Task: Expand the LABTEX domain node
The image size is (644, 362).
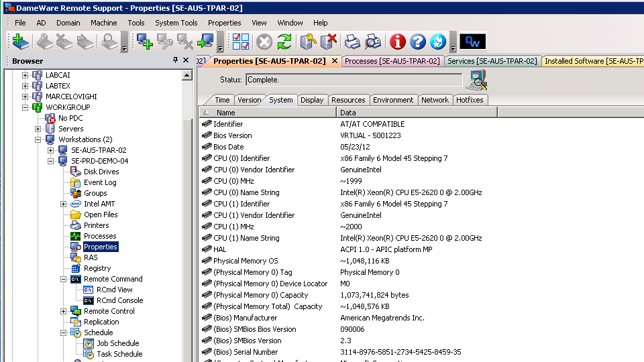Action: (x=25, y=86)
